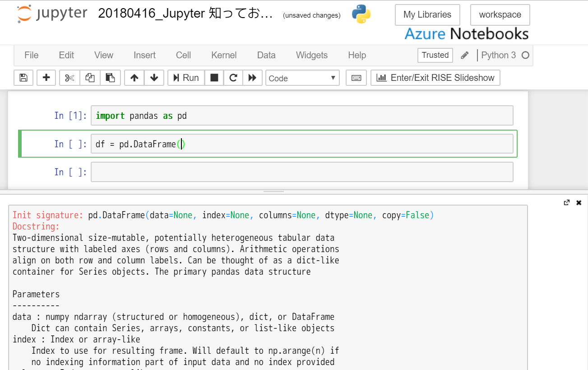This screenshot has height=370, width=588.
Task: Open the Kernel menu
Action: coord(224,55)
